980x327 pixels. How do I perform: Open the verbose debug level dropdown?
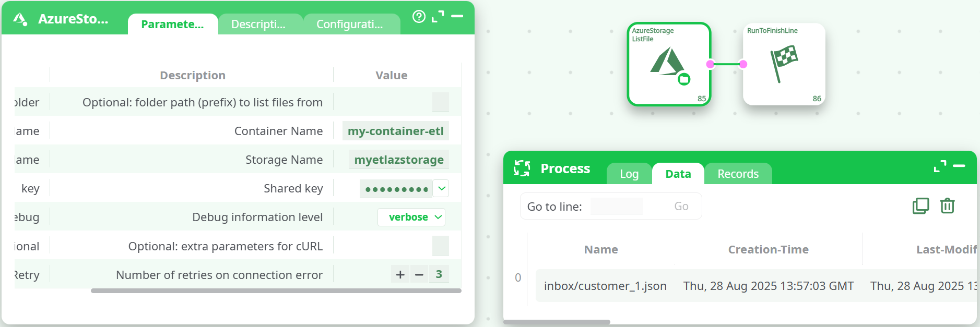click(411, 217)
